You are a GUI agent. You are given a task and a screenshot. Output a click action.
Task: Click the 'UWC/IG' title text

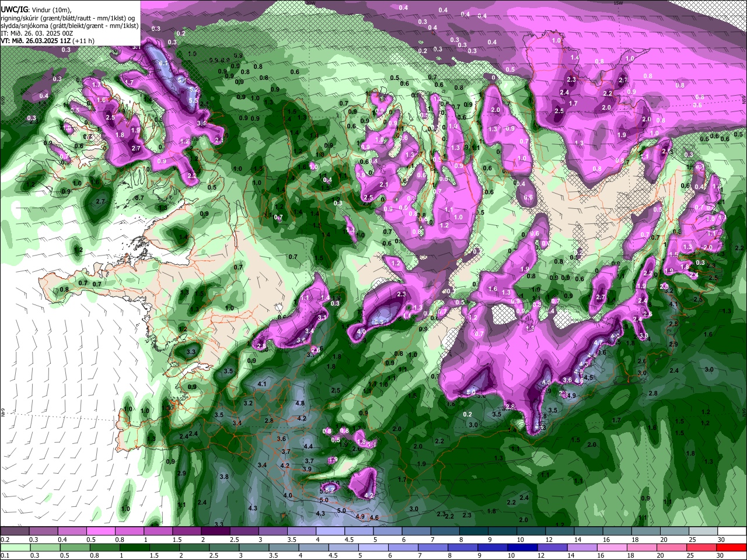coord(15,10)
